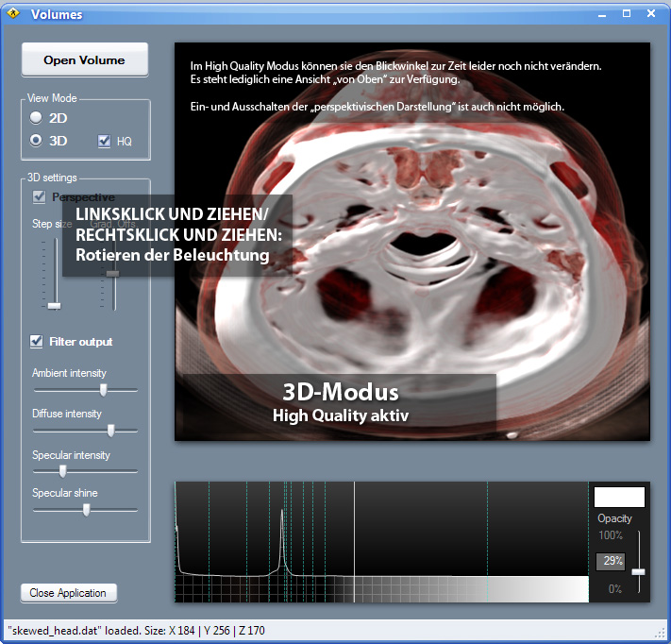The width and height of the screenshot is (671, 644).
Task: Click the Diffuse intensity slider thumb
Action: click(x=110, y=431)
